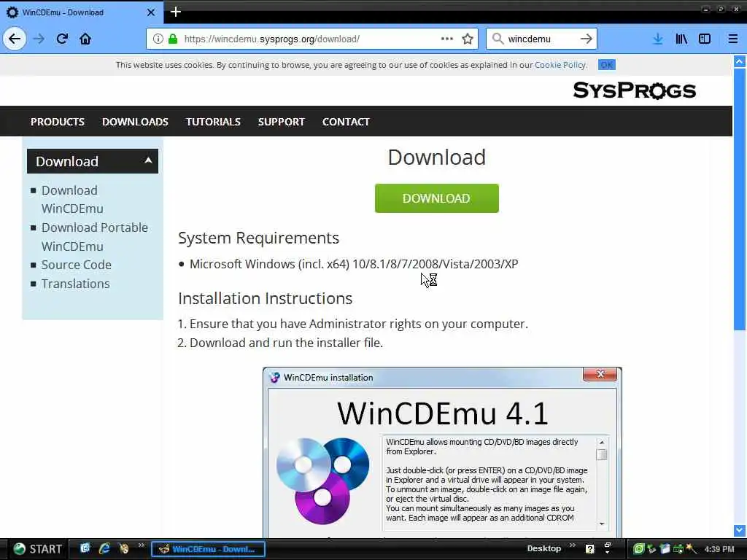Expand quick launch overflow chevron

point(141,545)
